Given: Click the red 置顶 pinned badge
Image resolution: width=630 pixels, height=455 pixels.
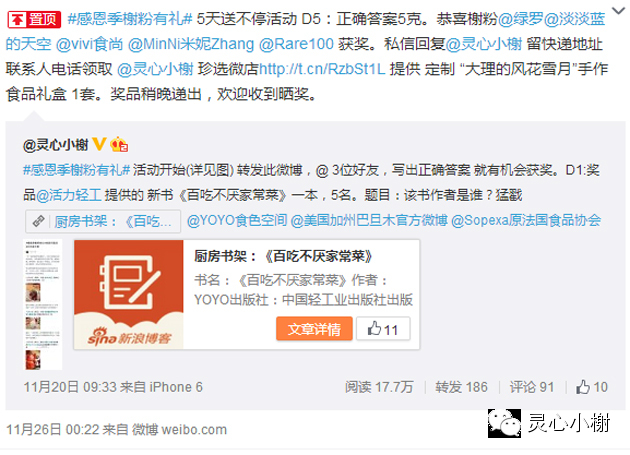Looking at the screenshot, I should pyautogui.click(x=34, y=19).
